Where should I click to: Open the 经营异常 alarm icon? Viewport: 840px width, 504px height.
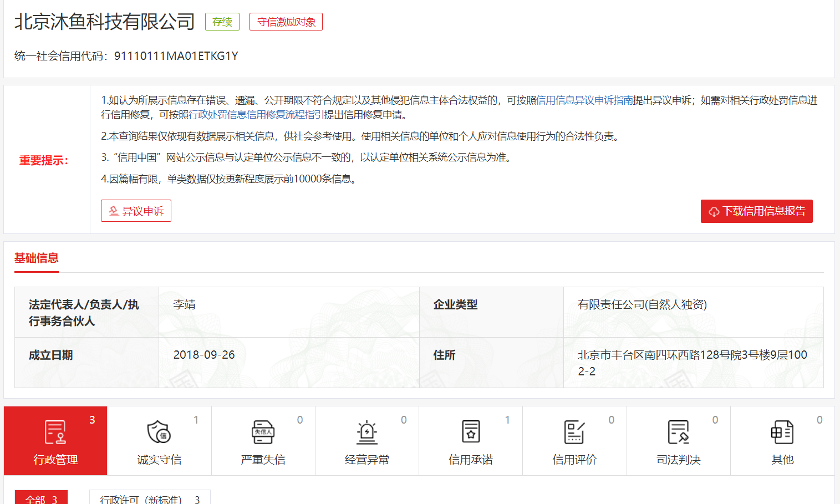367,432
